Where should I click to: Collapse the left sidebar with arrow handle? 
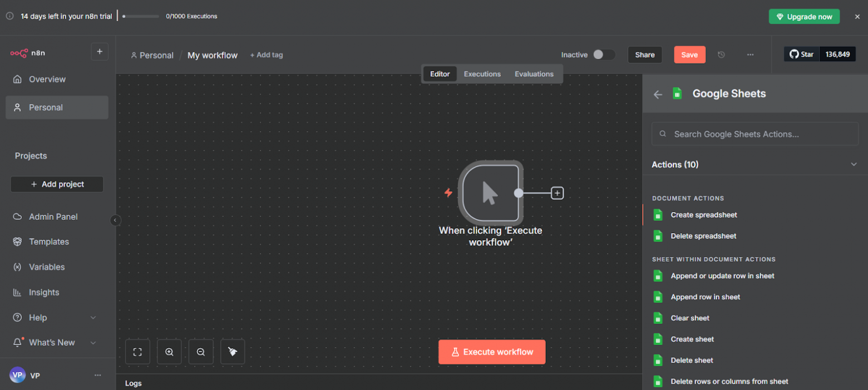click(x=115, y=220)
